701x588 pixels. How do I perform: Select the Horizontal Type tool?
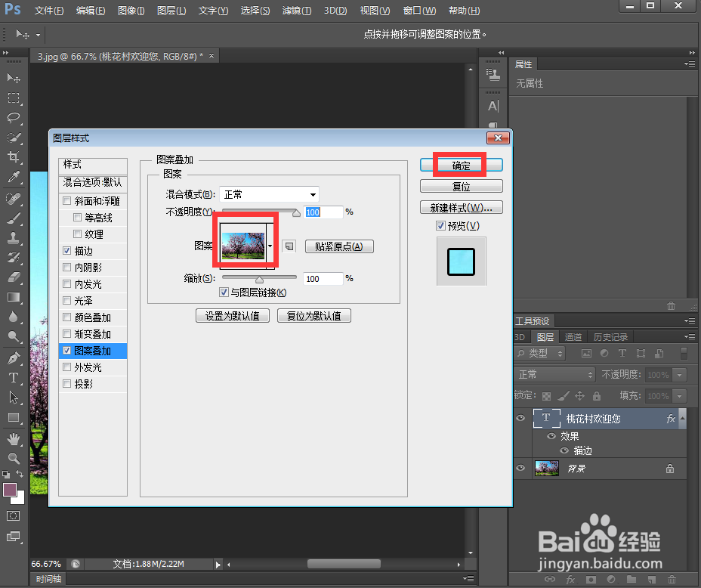13,376
